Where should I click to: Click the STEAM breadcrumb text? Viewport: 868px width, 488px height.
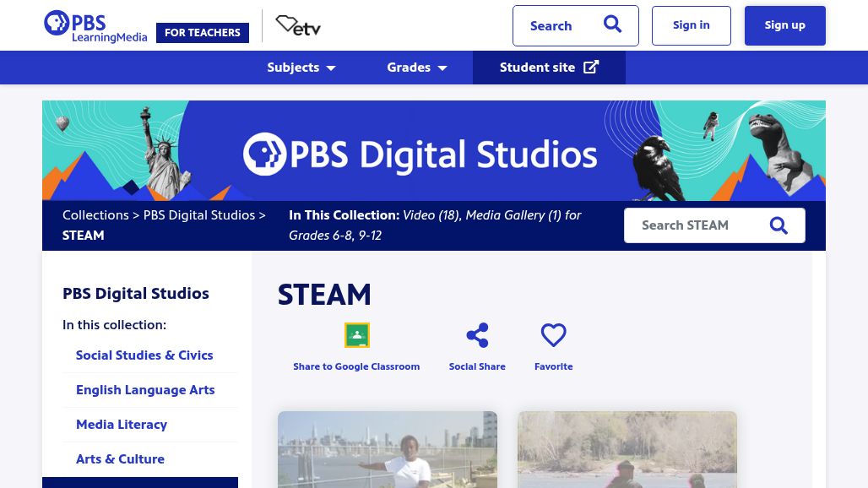pyautogui.click(x=83, y=236)
